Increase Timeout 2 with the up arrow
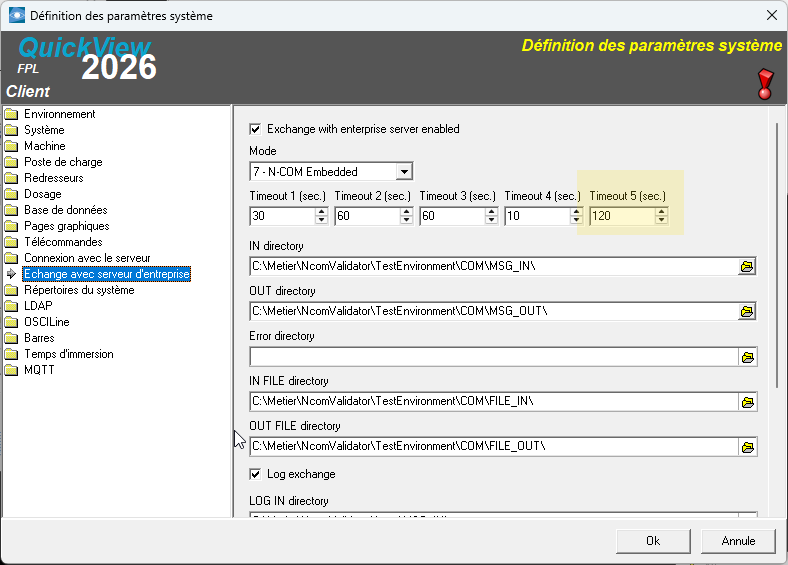788x565 pixels. [406, 212]
